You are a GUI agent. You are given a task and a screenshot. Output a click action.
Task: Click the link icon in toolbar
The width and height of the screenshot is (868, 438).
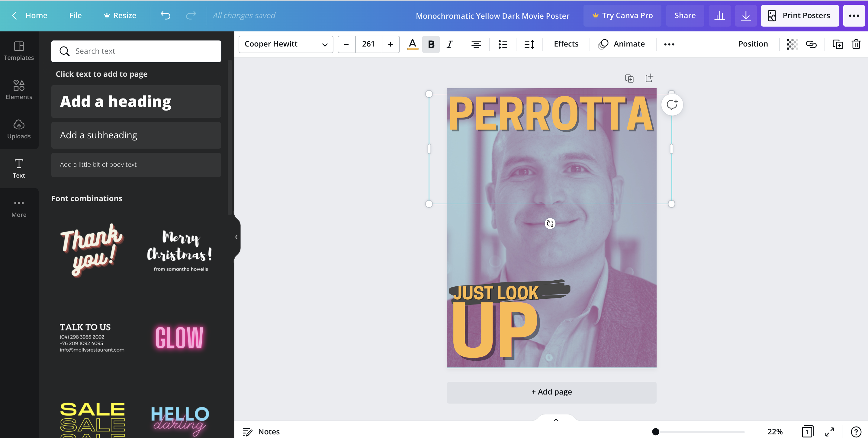click(811, 44)
